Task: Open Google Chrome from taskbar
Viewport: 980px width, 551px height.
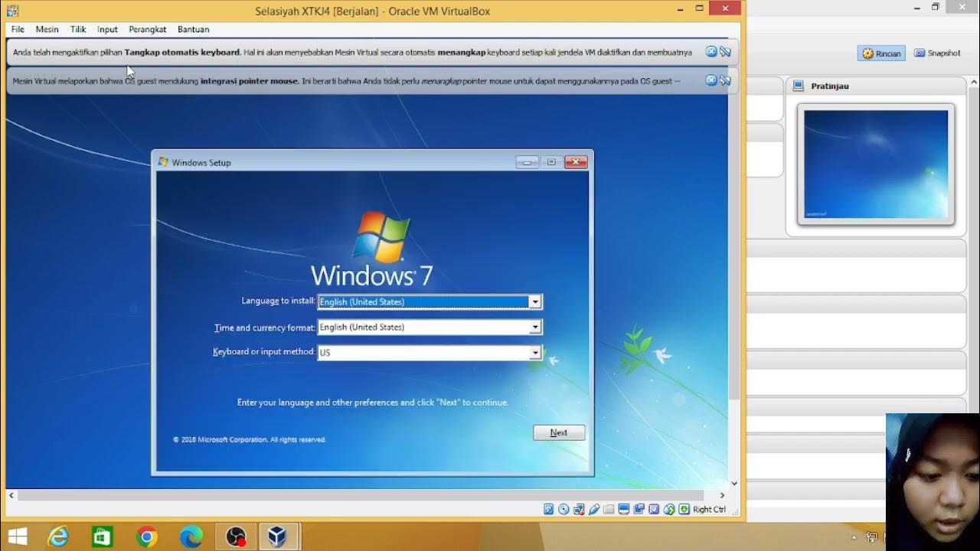Action: coord(146,536)
